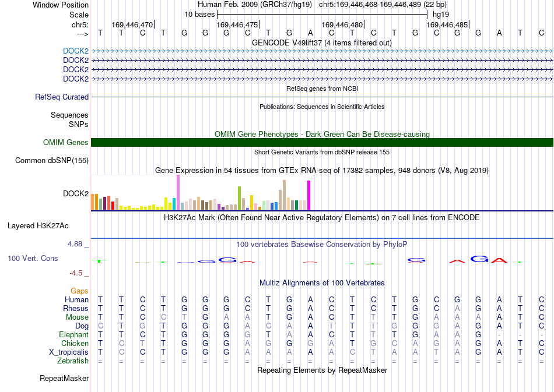Click the chr5:169,446,475 ruler position marker
Image resolution: width=554 pixels, height=392 pixels.
pos(238,24)
